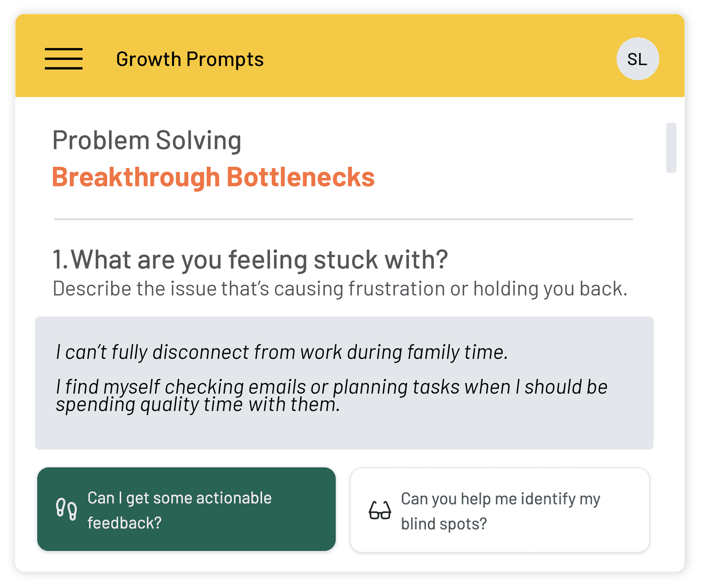Place cursor in 'can't fully disconnect' sentence
Viewport: 708px width, 588px height.
pyautogui.click(x=282, y=352)
